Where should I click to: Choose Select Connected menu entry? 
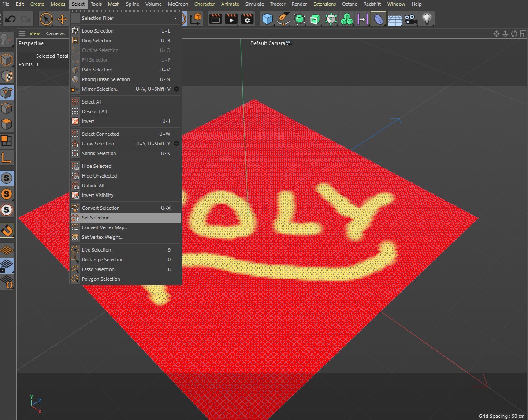126,134
